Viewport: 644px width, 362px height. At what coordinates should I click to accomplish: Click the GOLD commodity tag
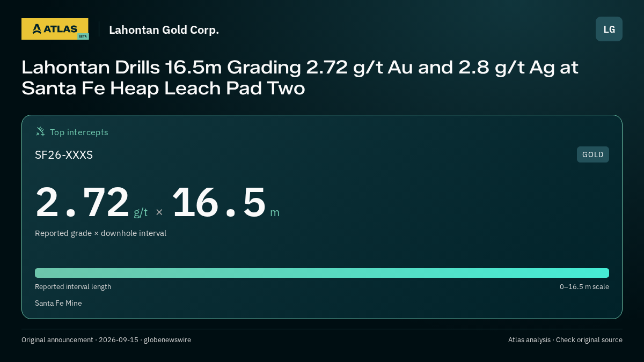(593, 154)
